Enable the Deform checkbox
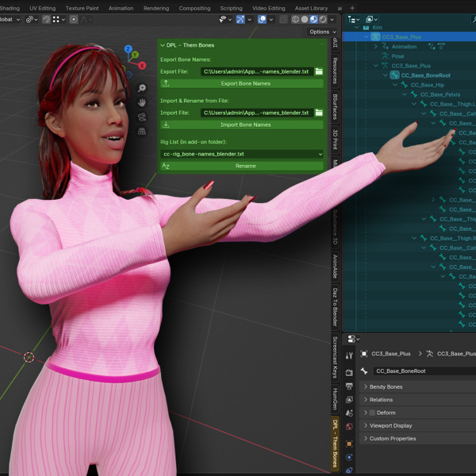This screenshot has height=476, width=476. [372, 413]
